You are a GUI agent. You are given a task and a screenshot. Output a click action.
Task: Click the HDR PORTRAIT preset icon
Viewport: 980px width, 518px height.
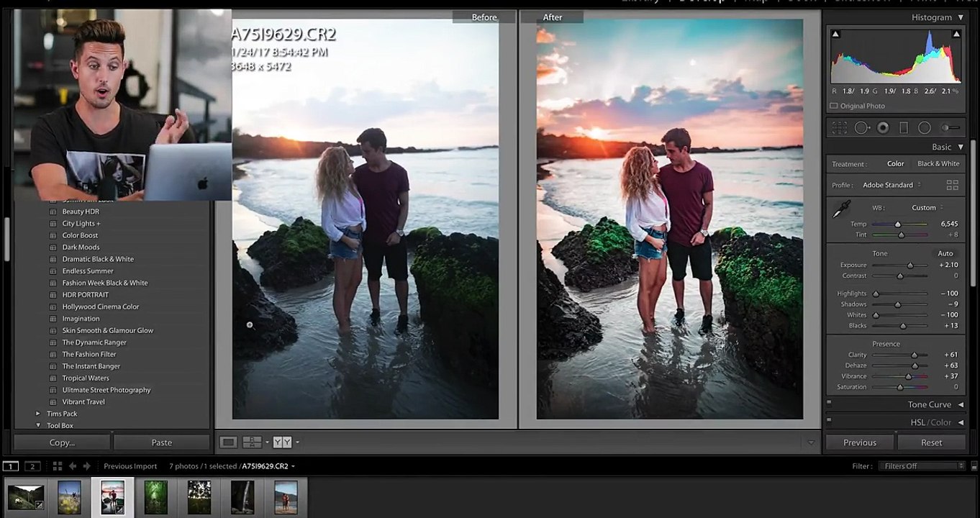pos(53,295)
